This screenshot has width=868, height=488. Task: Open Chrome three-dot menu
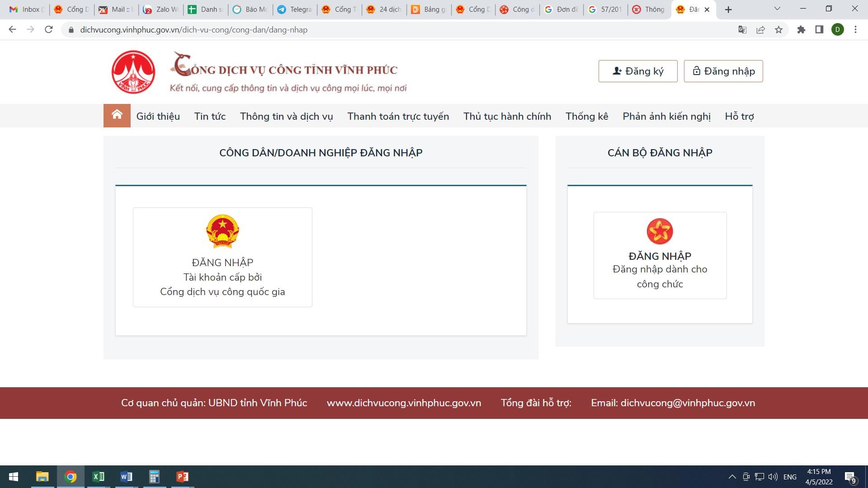pyautogui.click(x=855, y=30)
